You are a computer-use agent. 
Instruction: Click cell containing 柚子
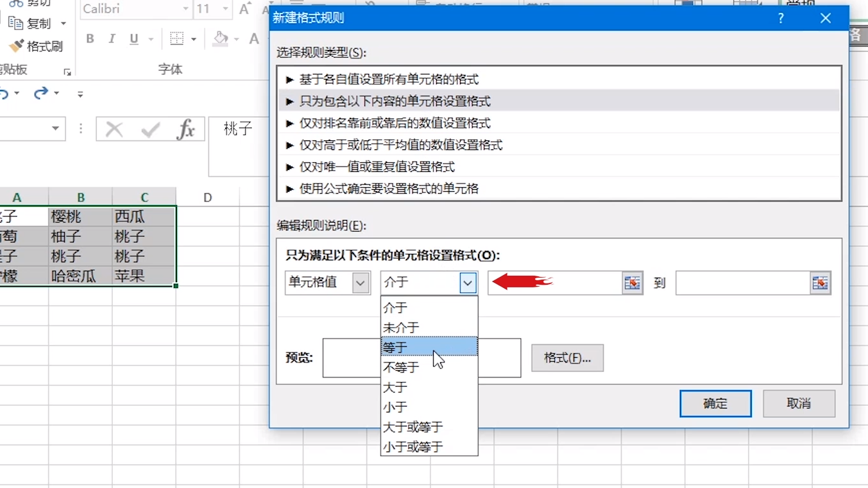point(80,236)
